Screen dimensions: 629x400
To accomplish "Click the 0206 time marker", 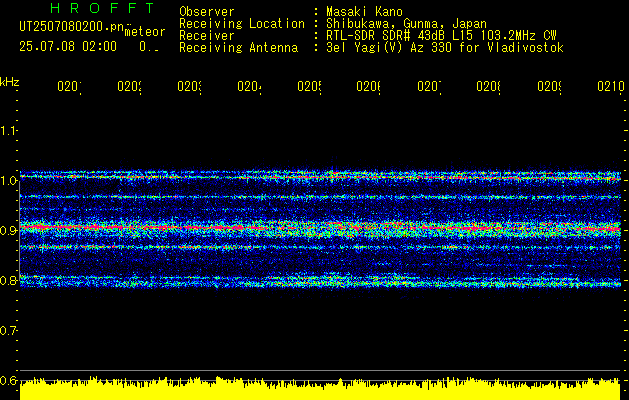I will (x=369, y=86).
